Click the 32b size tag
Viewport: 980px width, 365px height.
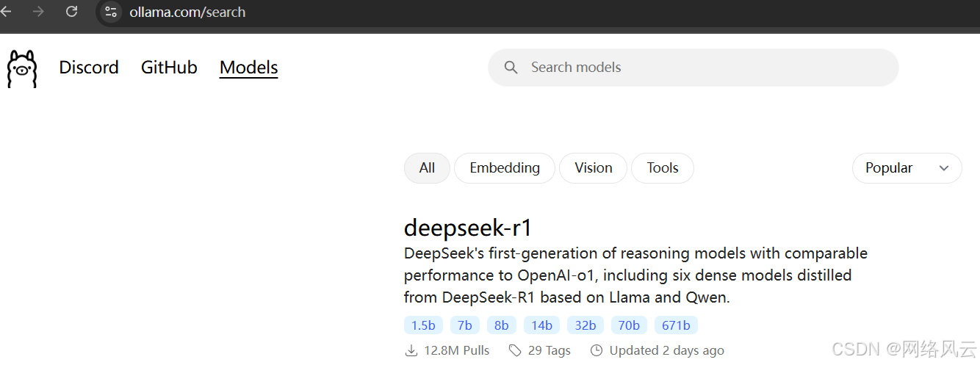[x=586, y=325]
